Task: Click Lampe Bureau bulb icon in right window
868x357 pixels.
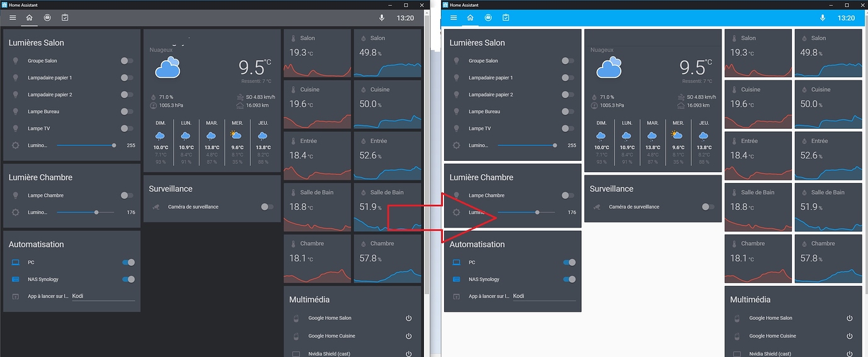Action: (x=457, y=111)
